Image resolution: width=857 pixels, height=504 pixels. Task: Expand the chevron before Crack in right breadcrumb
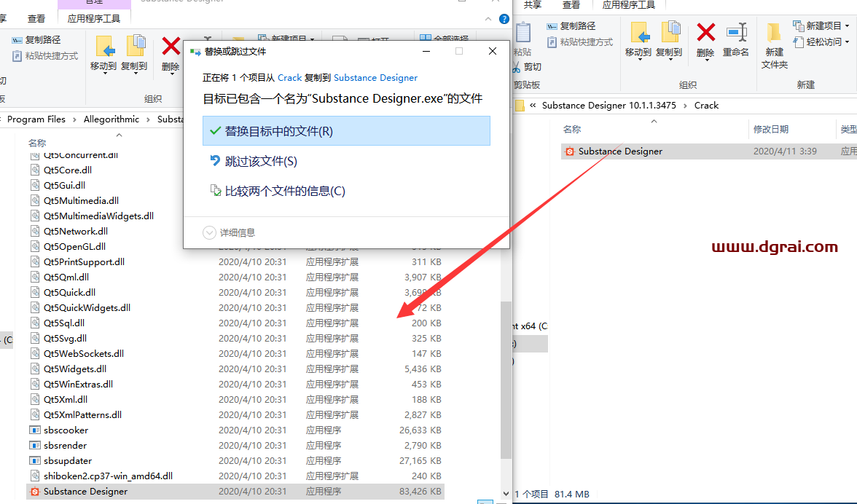[x=685, y=106]
